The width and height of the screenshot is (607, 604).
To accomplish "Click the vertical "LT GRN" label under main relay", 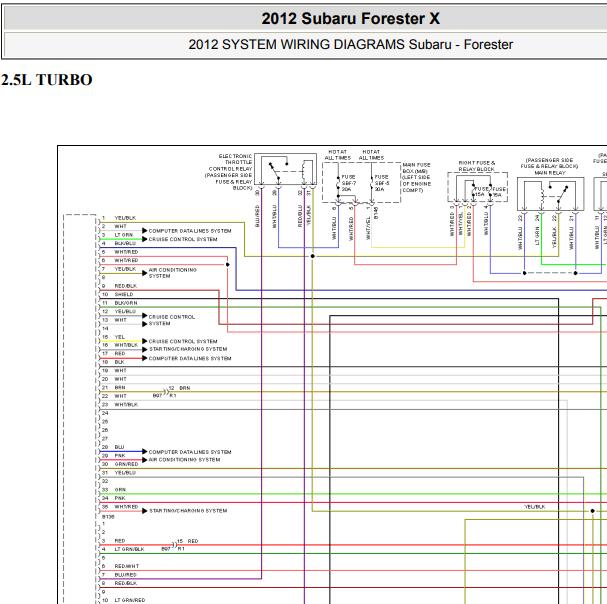I will [537, 236].
